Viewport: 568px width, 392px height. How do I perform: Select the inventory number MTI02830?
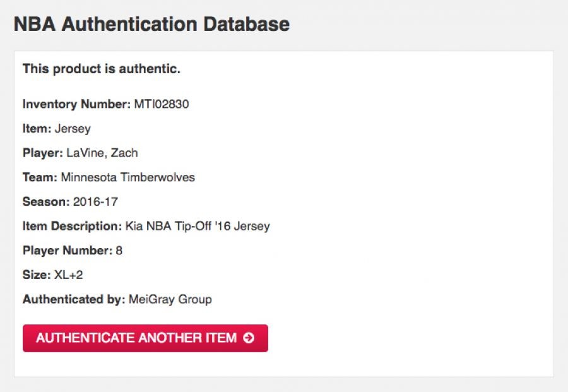click(x=161, y=104)
